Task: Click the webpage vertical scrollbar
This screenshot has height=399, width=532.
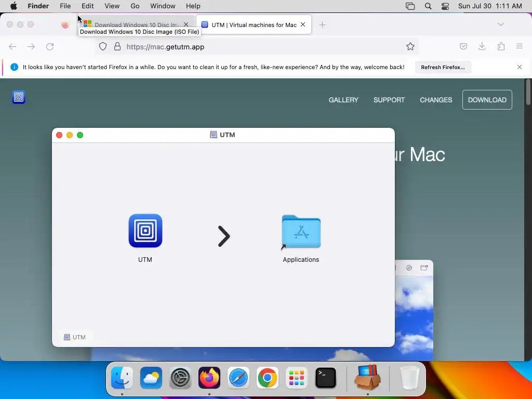Action: pos(528,92)
